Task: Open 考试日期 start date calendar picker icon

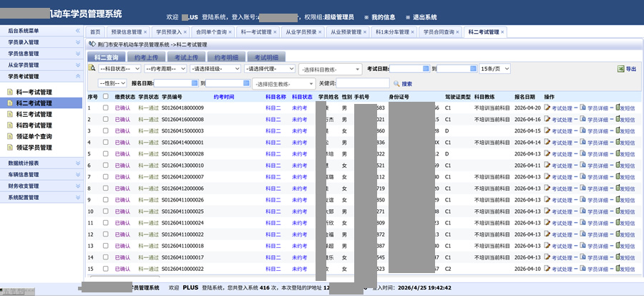Action: (x=427, y=69)
